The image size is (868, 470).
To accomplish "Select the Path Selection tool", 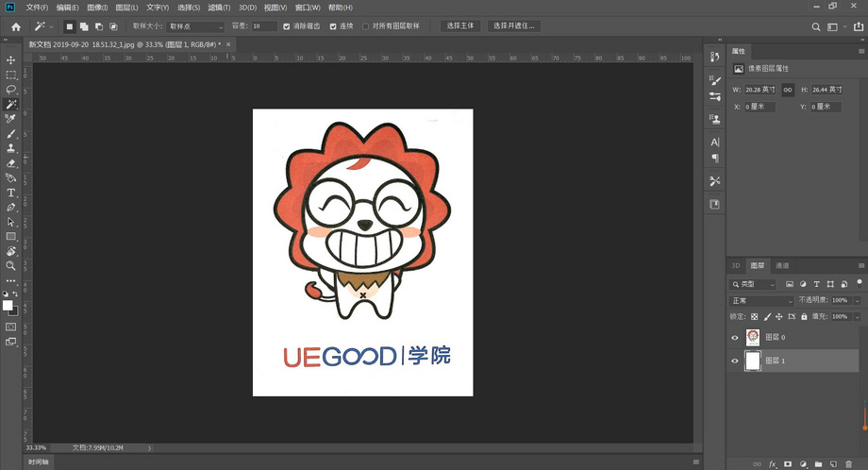I will coord(10,222).
